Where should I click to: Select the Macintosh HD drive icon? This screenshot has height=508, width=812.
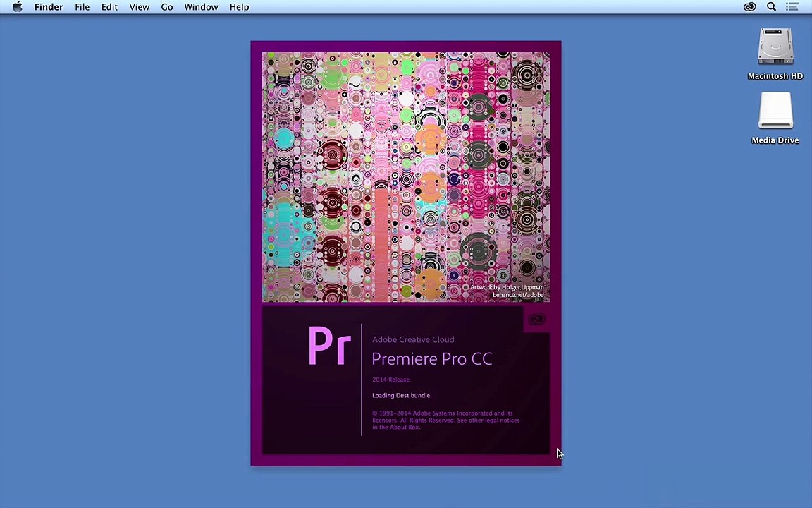click(x=775, y=47)
